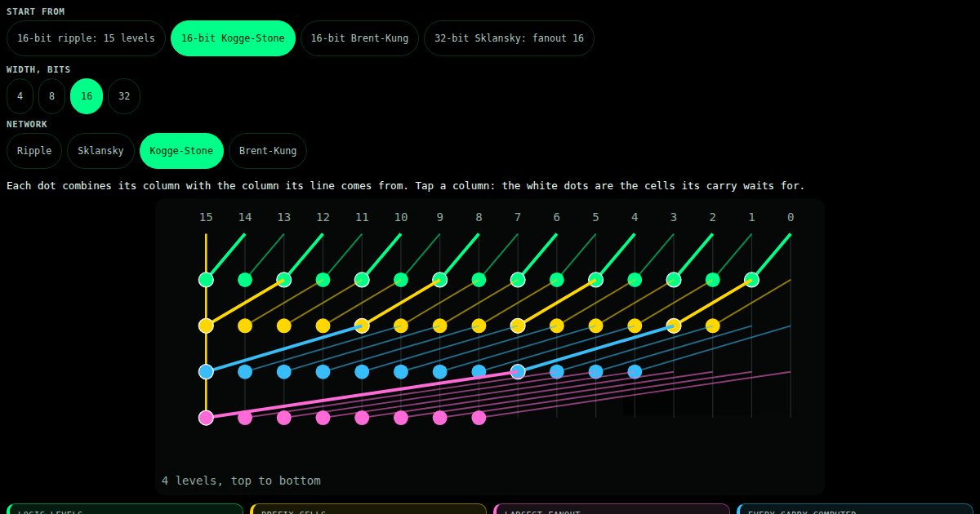Tap column label 5
This screenshot has height=514, width=980.
click(x=595, y=217)
